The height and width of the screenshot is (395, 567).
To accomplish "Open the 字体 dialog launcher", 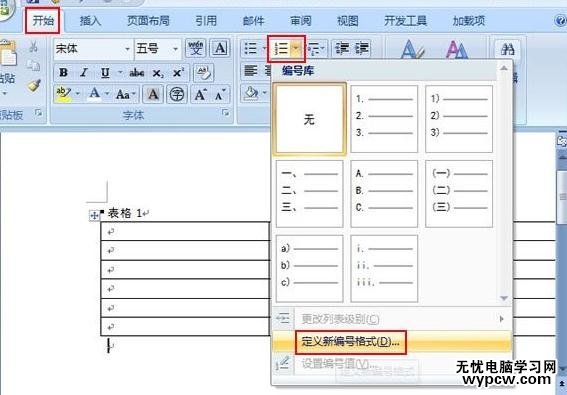I will (x=226, y=113).
